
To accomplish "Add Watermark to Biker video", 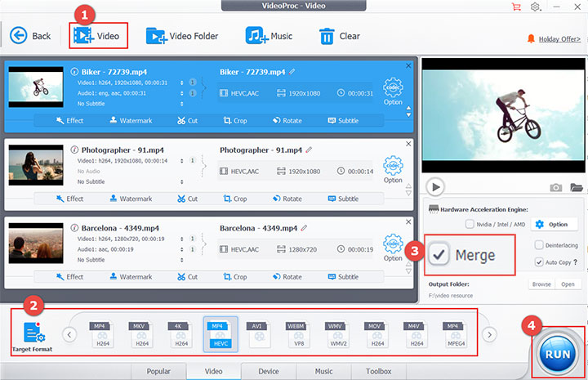I will 131,120.
